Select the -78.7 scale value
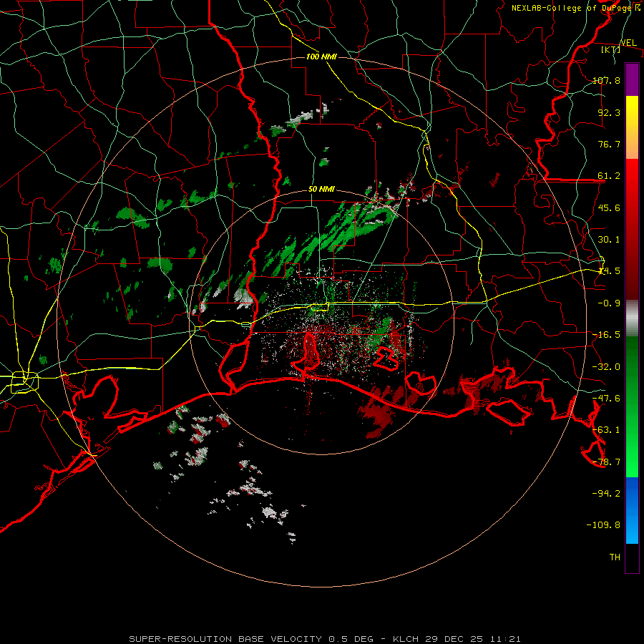Viewport: 644px width, 644px height. click(x=606, y=462)
